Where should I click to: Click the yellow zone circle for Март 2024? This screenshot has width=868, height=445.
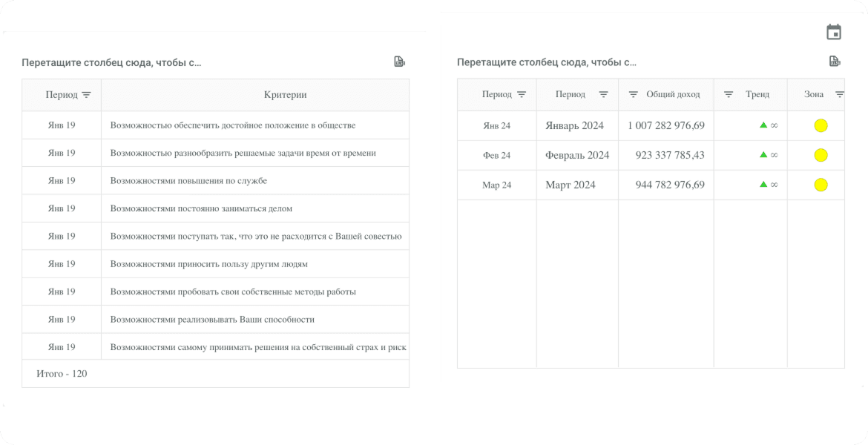click(x=821, y=185)
